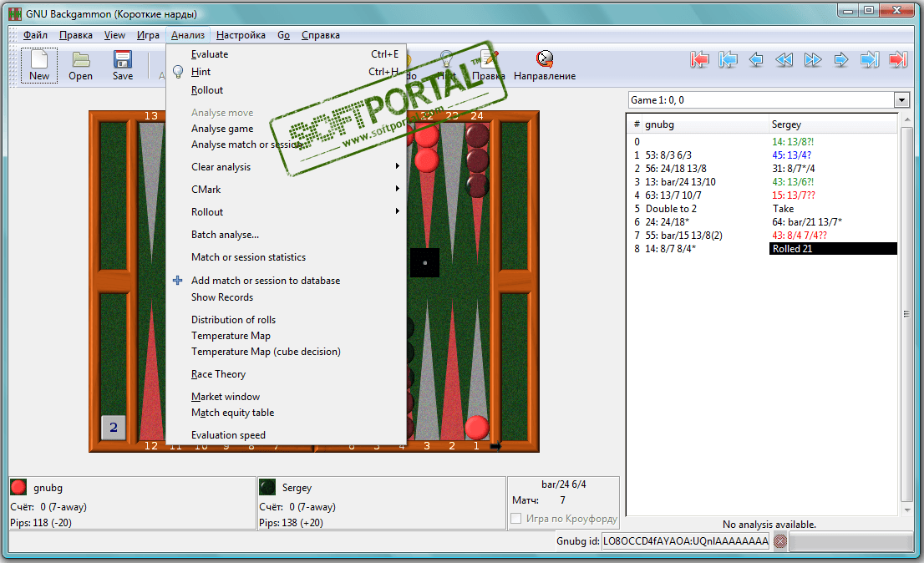This screenshot has height=563, width=924.
Task: Select move 15: 13/7??
Action: [793, 195]
